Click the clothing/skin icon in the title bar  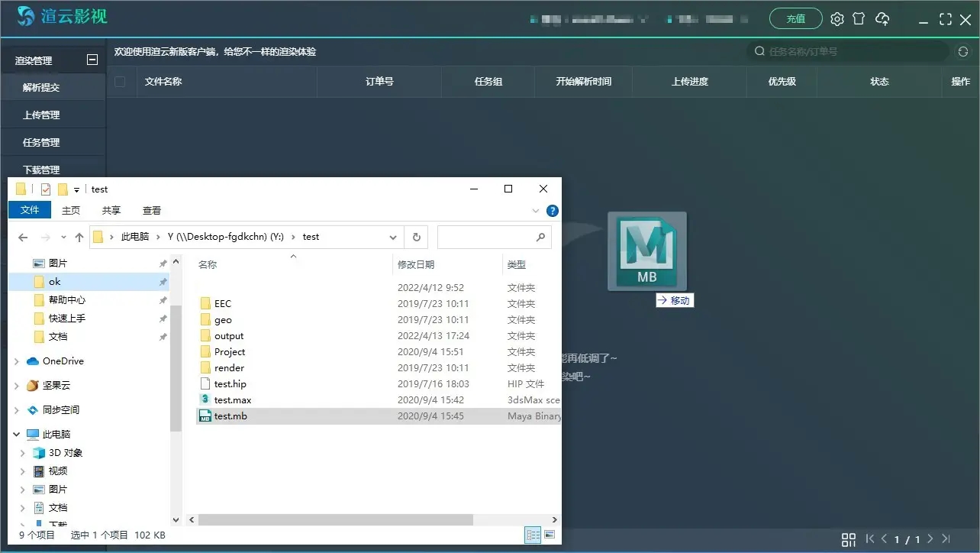tap(859, 18)
